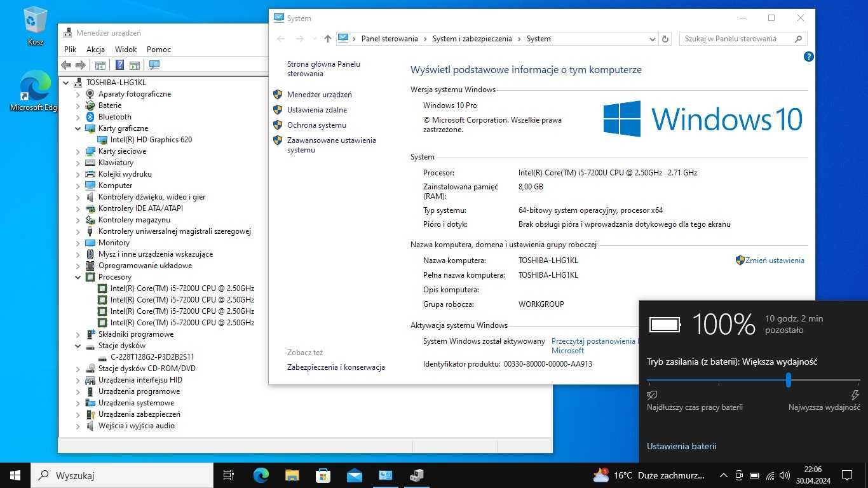Open Zabezpieczenia i konserwacja link

click(336, 367)
